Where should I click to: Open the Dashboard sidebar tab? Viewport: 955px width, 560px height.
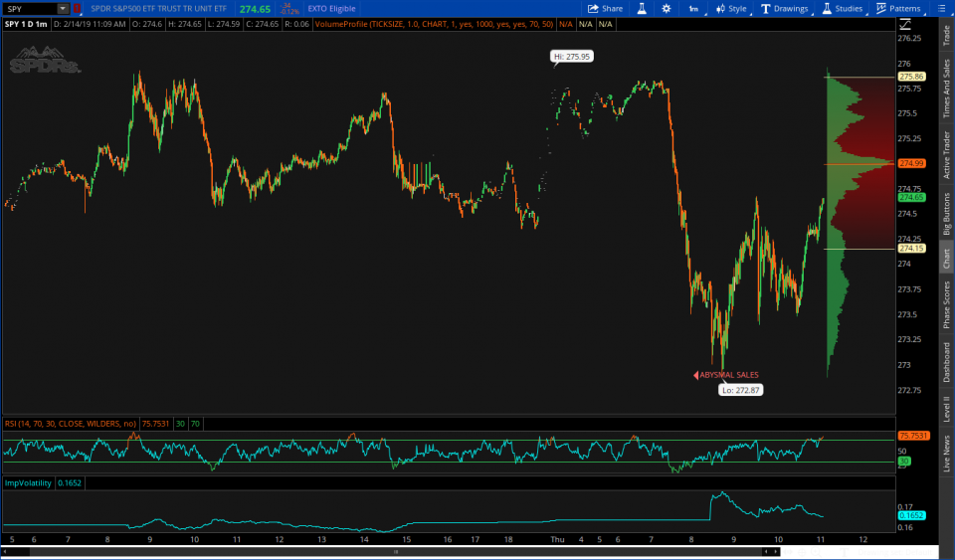point(946,362)
